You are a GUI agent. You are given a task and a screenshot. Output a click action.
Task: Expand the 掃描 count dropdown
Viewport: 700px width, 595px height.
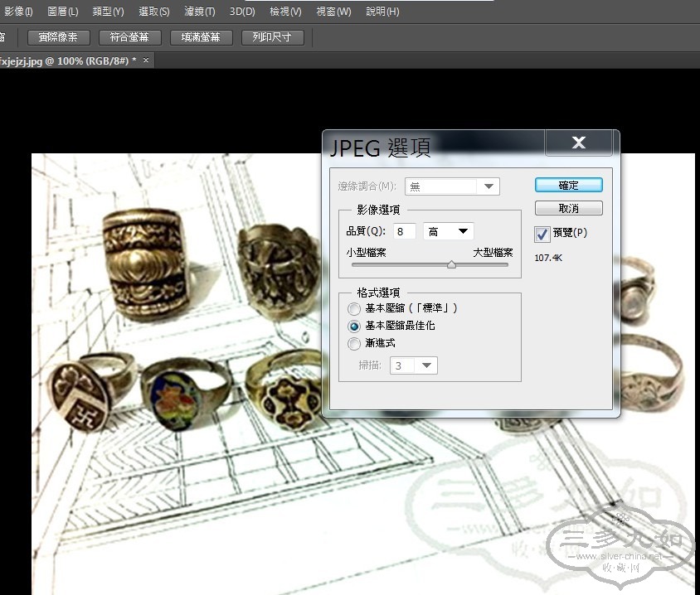pyautogui.click(x=413, y=365)
